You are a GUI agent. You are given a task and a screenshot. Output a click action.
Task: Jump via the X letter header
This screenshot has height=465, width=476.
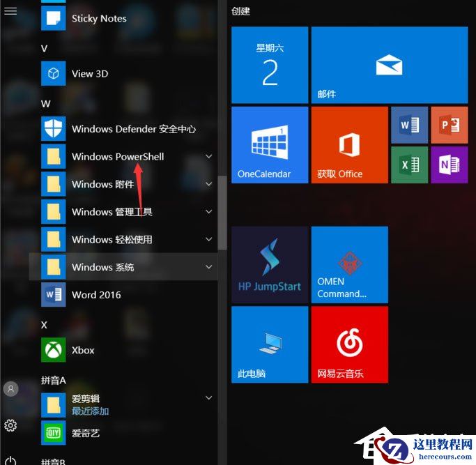click(x=44, y=325)
